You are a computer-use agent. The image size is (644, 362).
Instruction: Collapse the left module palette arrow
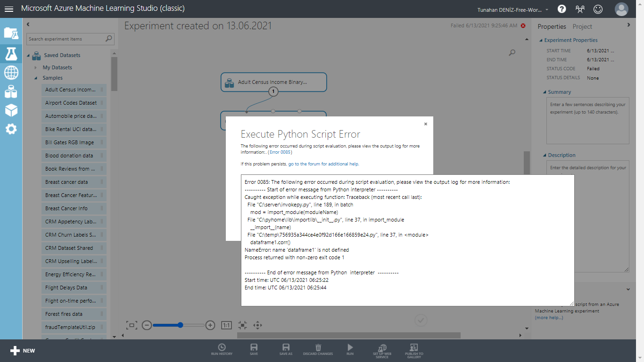(x=28, y=24)
